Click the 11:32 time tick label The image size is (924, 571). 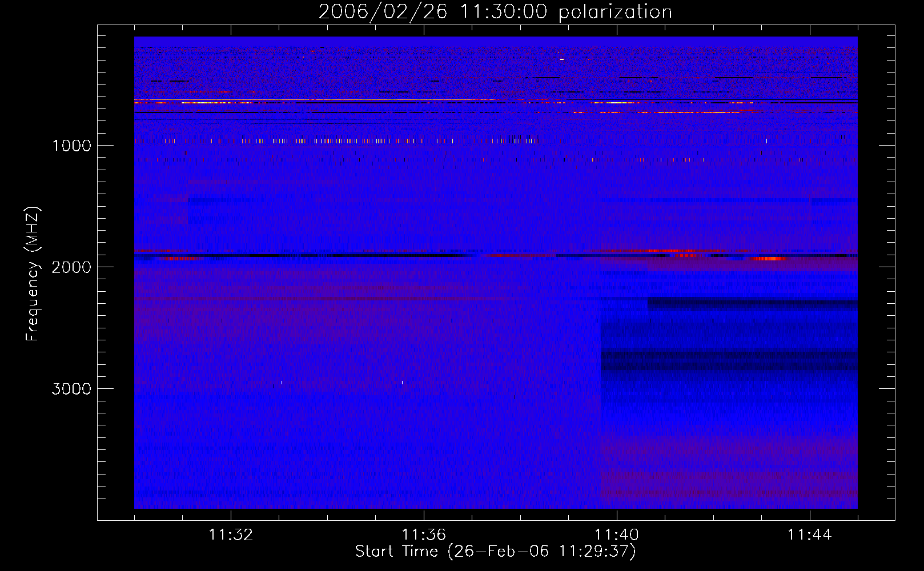(x=231, y=535)
